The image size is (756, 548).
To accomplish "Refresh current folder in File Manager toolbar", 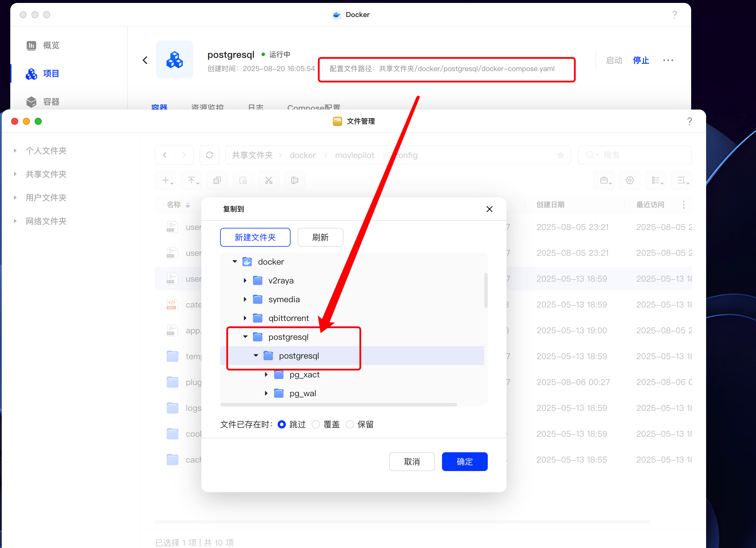I will (x=209, y=155).
